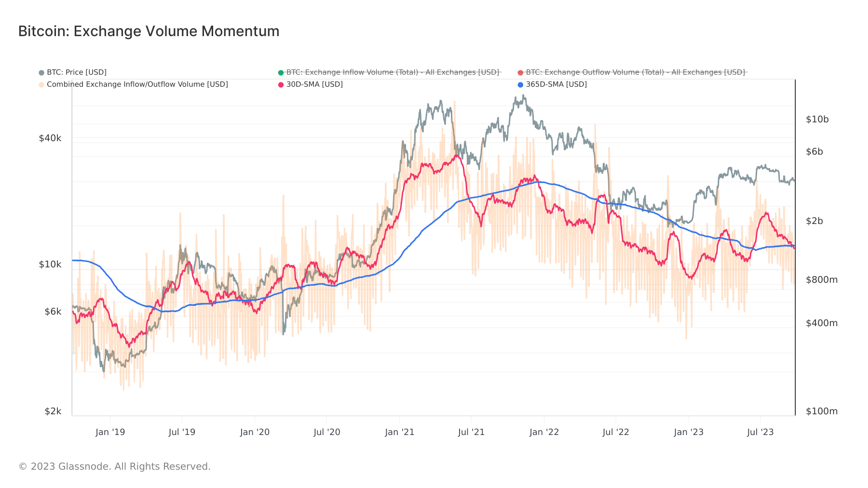Click the $10b right axis label
868x488 pixels.
click(817, 119)
